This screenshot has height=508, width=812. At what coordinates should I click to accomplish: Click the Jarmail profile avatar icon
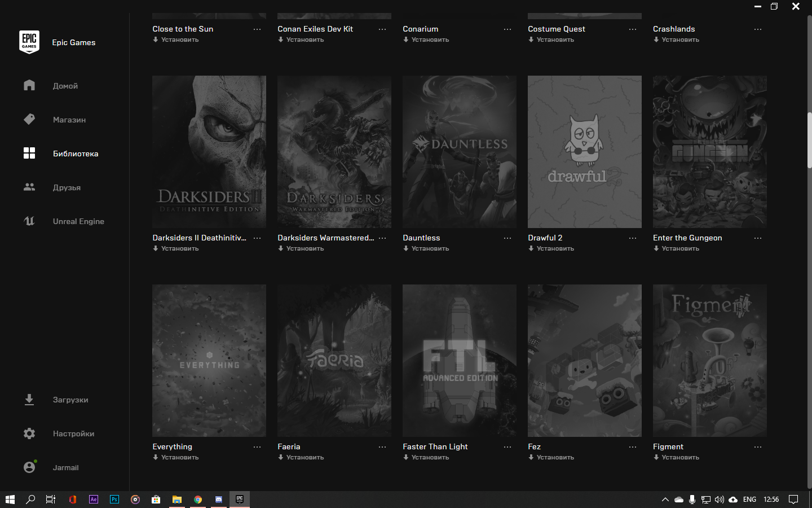[29, 467]
